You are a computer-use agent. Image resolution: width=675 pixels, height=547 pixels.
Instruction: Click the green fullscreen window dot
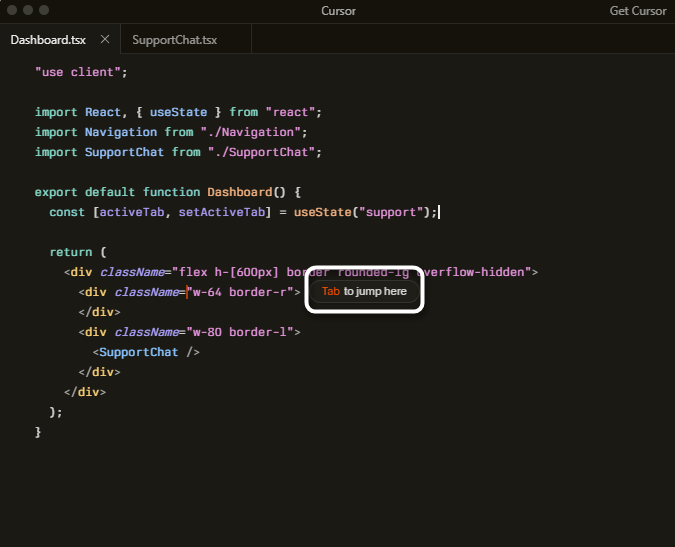click(44, 10)
